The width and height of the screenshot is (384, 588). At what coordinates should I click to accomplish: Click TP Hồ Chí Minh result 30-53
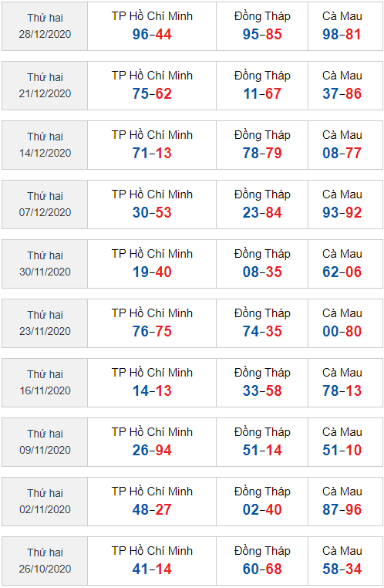click(x=152, y=213)
